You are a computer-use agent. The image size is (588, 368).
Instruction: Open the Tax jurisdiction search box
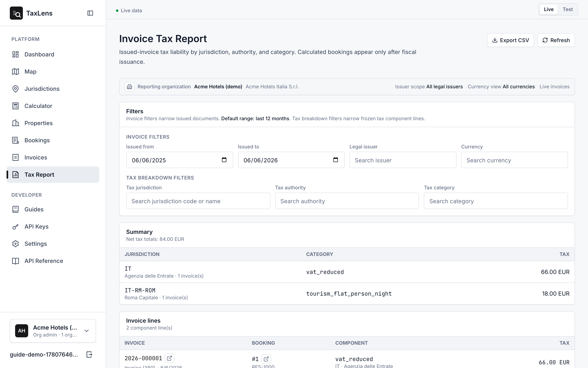198,201
